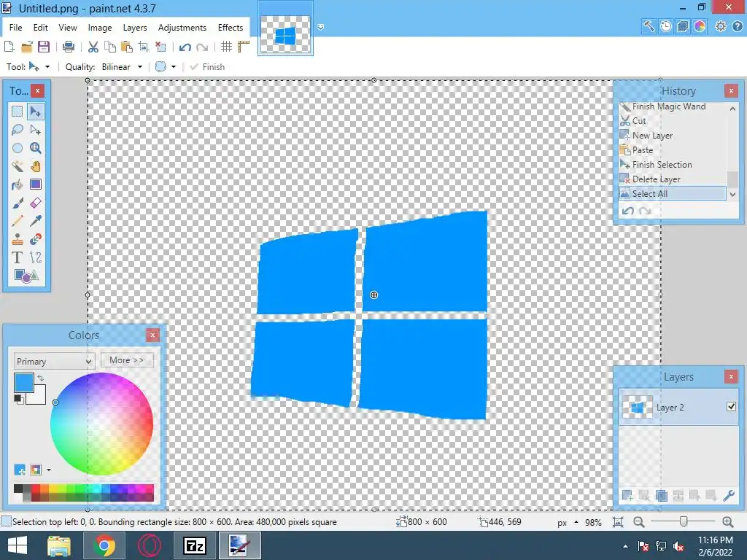
Task: Select the Lasso Select tool
Action: pos(18,130)
